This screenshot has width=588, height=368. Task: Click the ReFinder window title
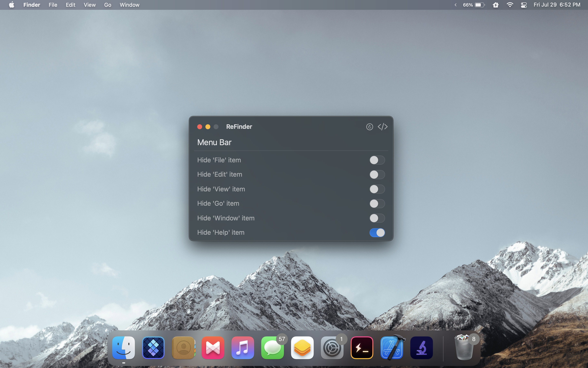pyautogui.click(x=239, y=127)
